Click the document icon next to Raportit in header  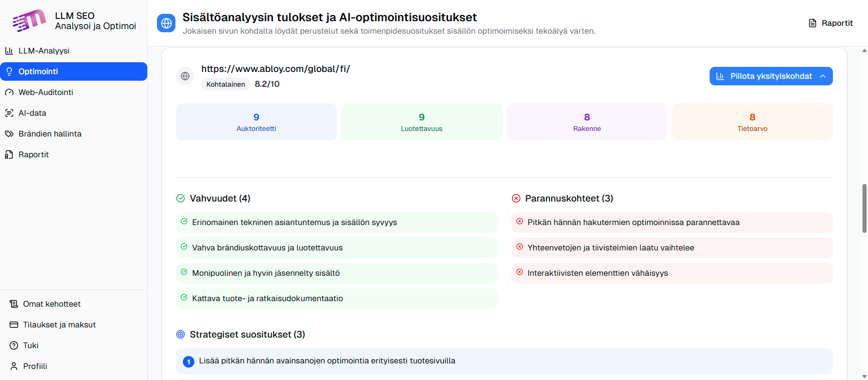813,23
